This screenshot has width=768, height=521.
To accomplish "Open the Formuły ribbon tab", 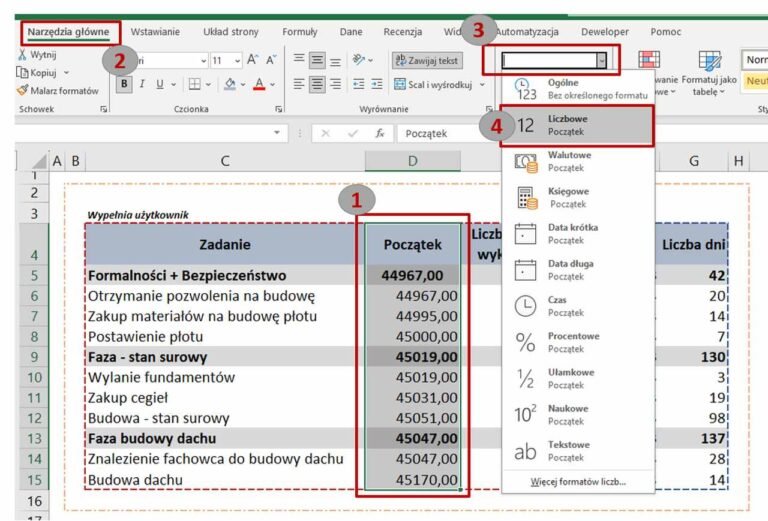I will click(x=299, y=32).
